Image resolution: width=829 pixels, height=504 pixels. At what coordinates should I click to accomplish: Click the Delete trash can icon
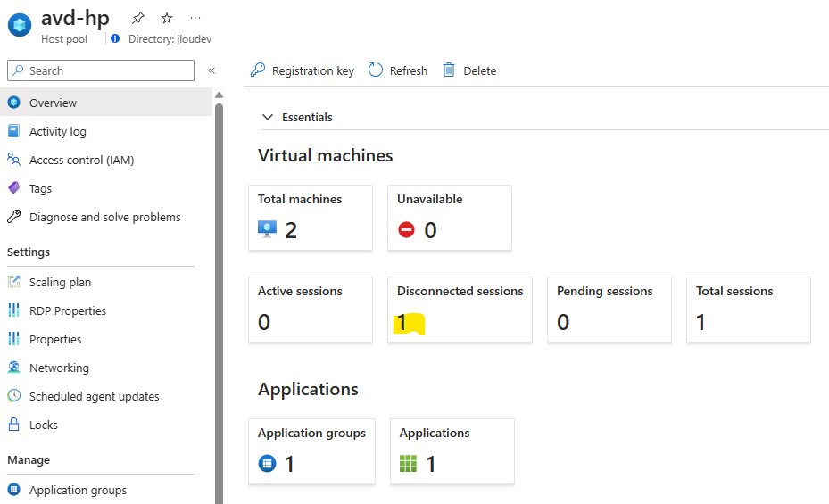(x=448, y=70)
